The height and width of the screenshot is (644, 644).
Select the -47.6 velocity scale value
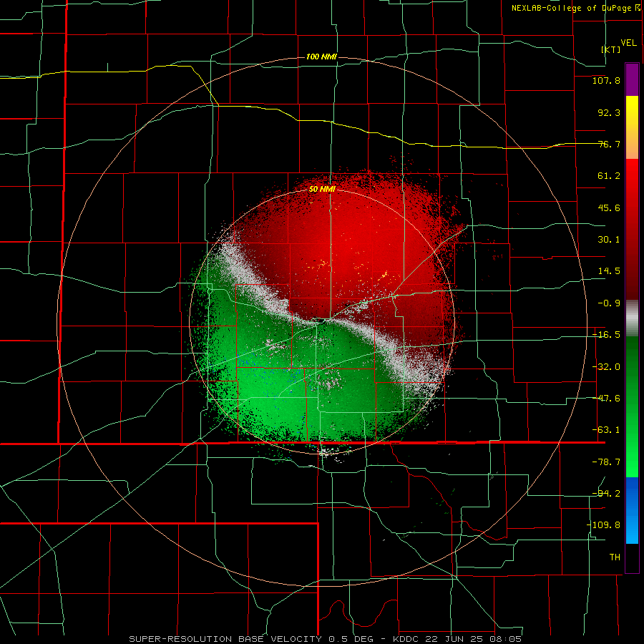click(606, 399)
